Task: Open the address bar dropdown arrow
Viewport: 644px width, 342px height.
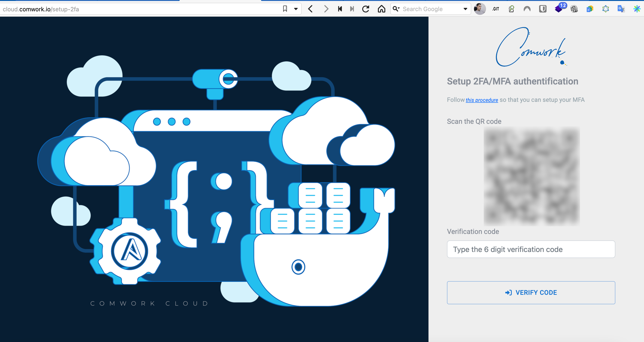Action: pos(296,9)
